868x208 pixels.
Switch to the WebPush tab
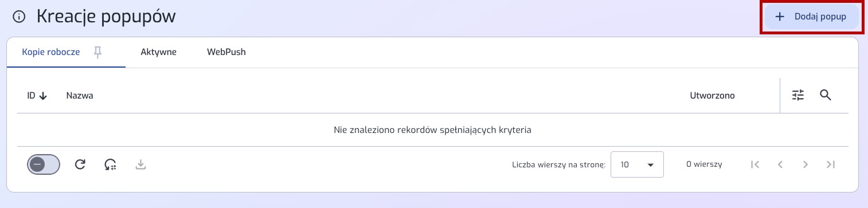226,52
